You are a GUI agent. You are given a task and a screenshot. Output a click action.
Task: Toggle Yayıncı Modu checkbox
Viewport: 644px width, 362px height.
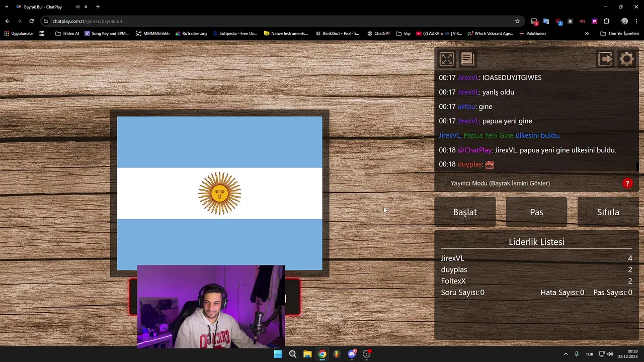(443, 183)
